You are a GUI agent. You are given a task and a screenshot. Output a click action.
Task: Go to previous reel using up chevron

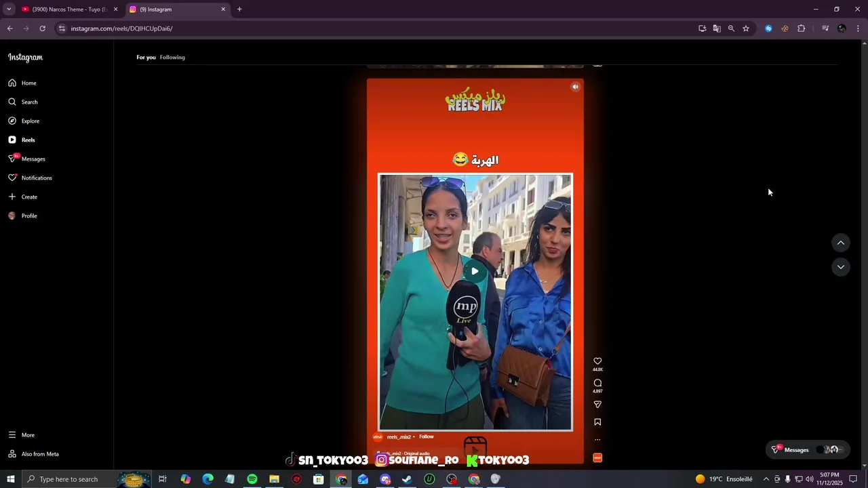[x=840, y=243]
